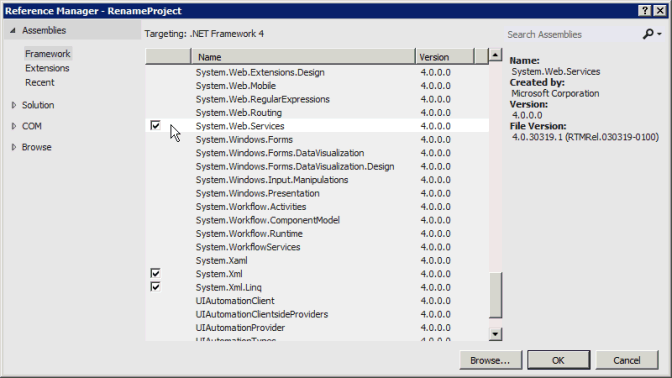Select the Extensions category
The height and width of the screenshot is (378, 672).
pyautogui.click(x=47, y=68)
